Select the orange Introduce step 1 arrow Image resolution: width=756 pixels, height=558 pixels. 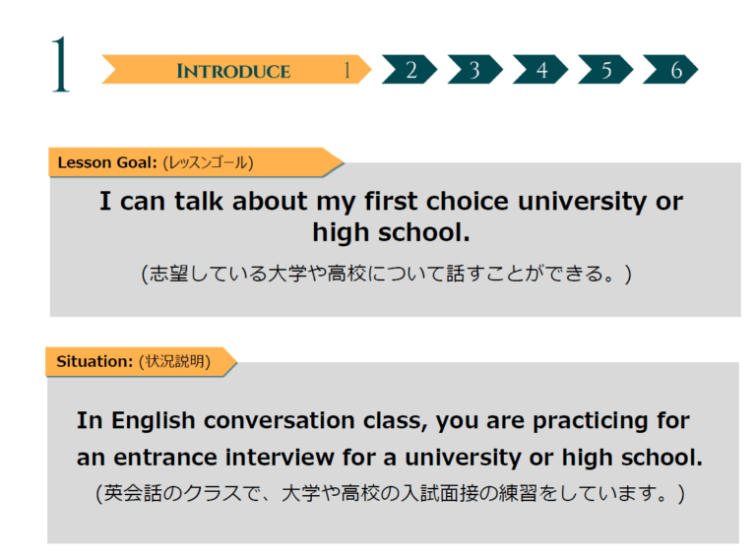(x=236, y=70)
